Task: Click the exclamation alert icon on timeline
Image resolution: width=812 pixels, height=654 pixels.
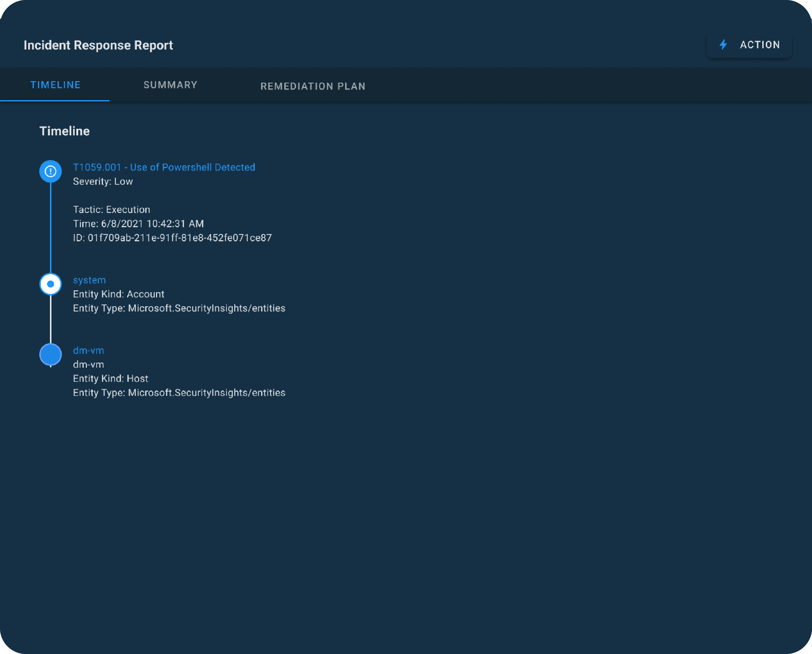Action: point(50,171)
